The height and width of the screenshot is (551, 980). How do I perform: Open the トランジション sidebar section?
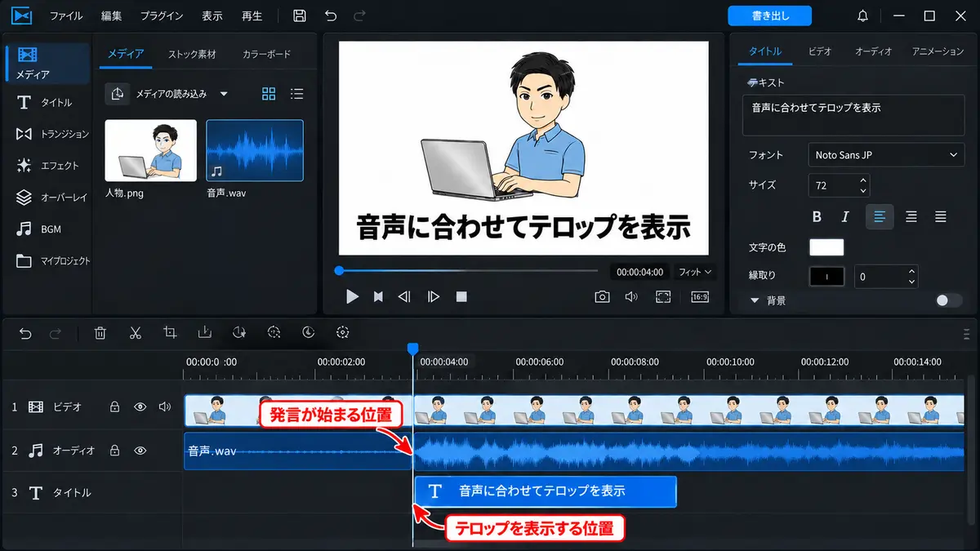point(52,134)
